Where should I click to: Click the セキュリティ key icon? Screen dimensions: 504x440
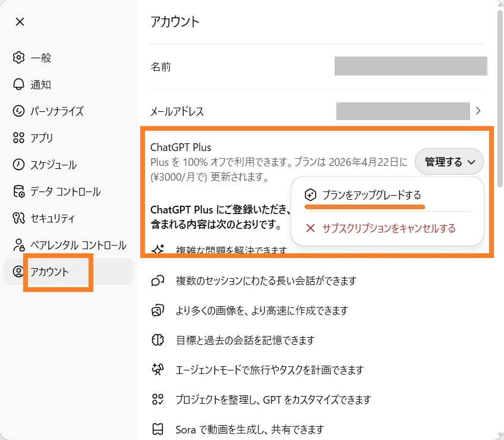(x=19, y=218)
